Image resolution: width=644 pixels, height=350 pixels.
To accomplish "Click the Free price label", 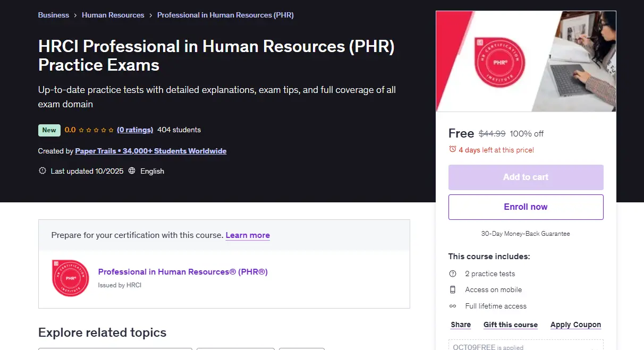I will (461, 133).
